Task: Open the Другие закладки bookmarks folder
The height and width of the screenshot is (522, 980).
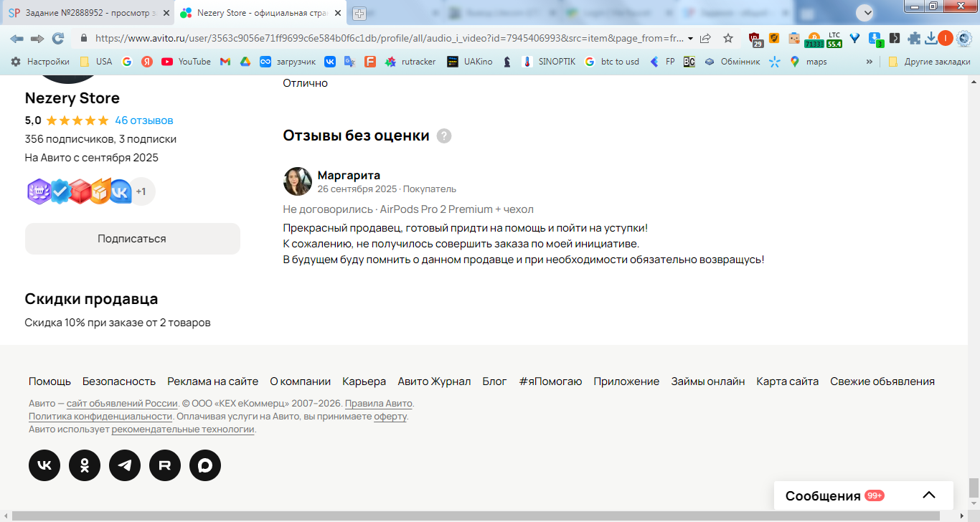Action: [x=929, y=62]
